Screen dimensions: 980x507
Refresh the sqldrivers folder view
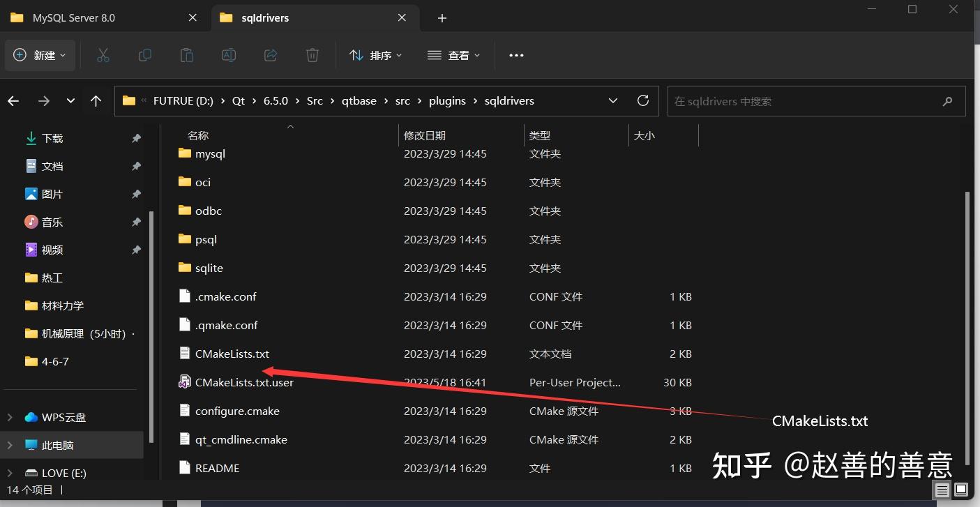tap(642, 100)
